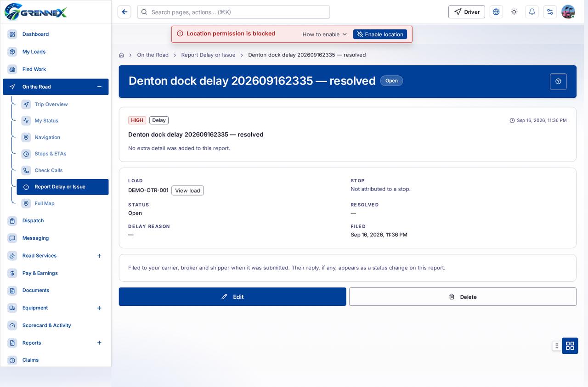Collapse the On the Road section
588x387 pixels.
99,87
